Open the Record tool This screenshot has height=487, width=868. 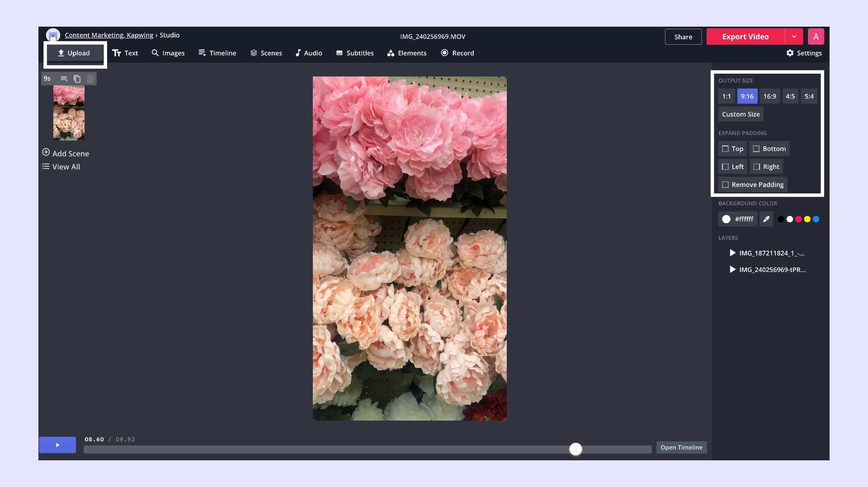pyautogui.click(x=457, y=53)
